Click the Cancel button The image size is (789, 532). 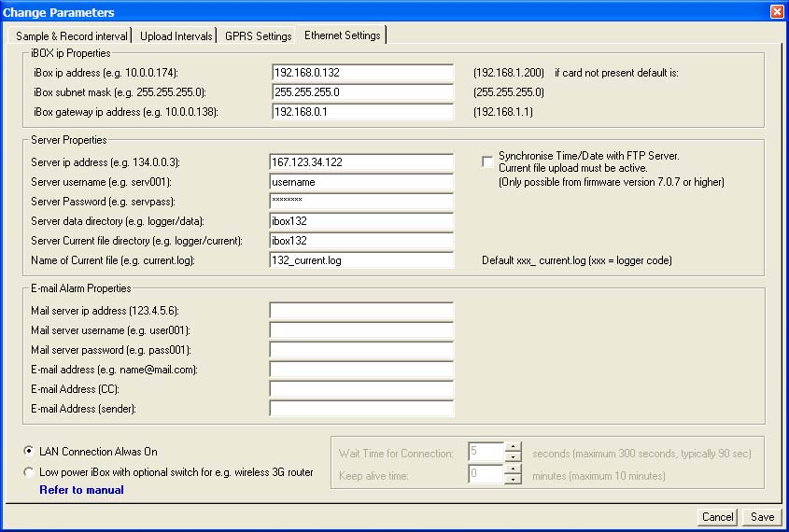click(717, 517)
